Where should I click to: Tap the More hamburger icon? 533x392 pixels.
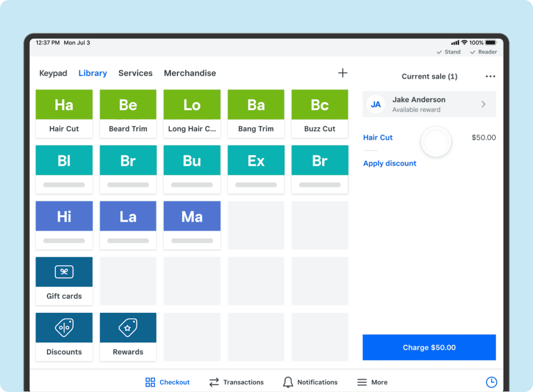pyautogui.click(x=360, y=382)
